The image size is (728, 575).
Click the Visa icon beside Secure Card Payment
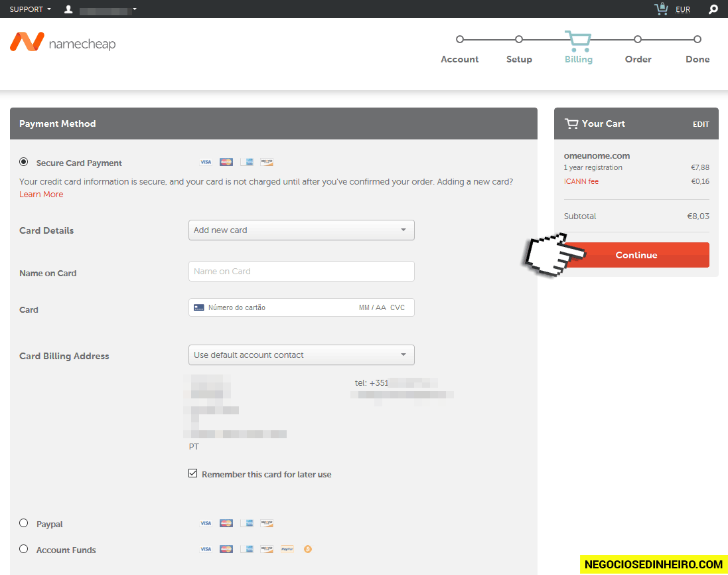pyautogui.click(x=206, y=162)
